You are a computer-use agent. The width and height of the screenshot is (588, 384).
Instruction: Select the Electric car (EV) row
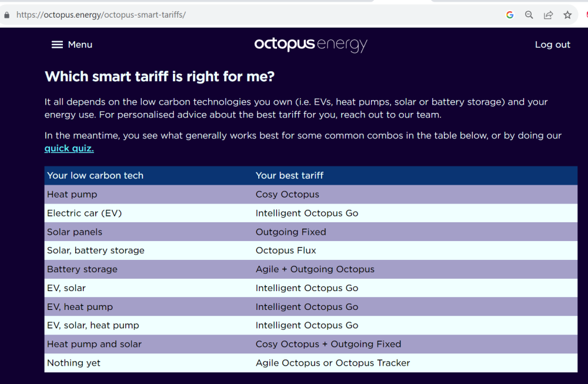coord(311,213)
